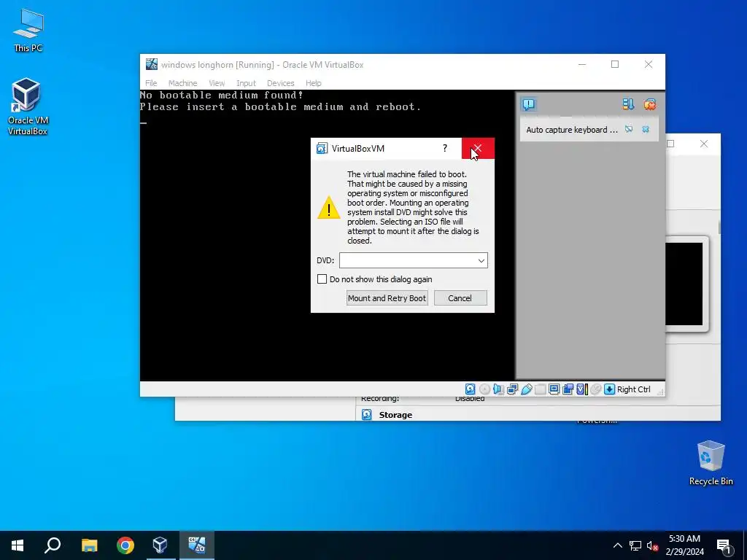Viewport: 747px width, 560px height.
Task: Click the muted speaker tray icon
Action: point(652,545)
